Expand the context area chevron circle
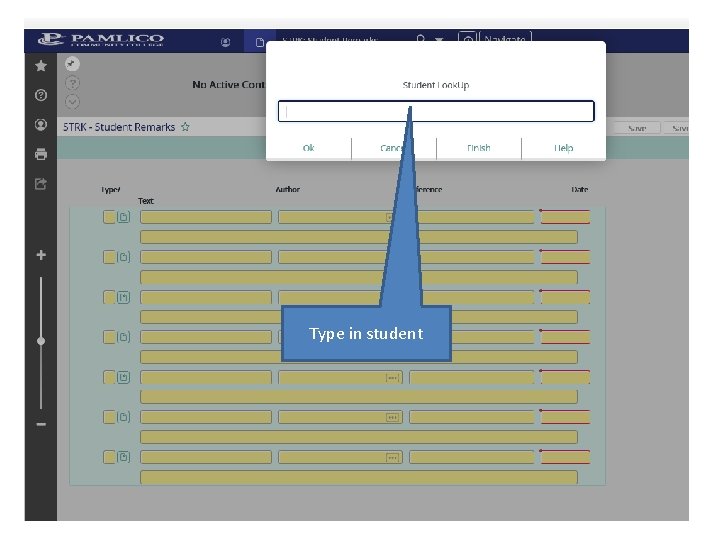Viewport: 720px width, 540px height. pyautogui.click(x=72, y=101)
